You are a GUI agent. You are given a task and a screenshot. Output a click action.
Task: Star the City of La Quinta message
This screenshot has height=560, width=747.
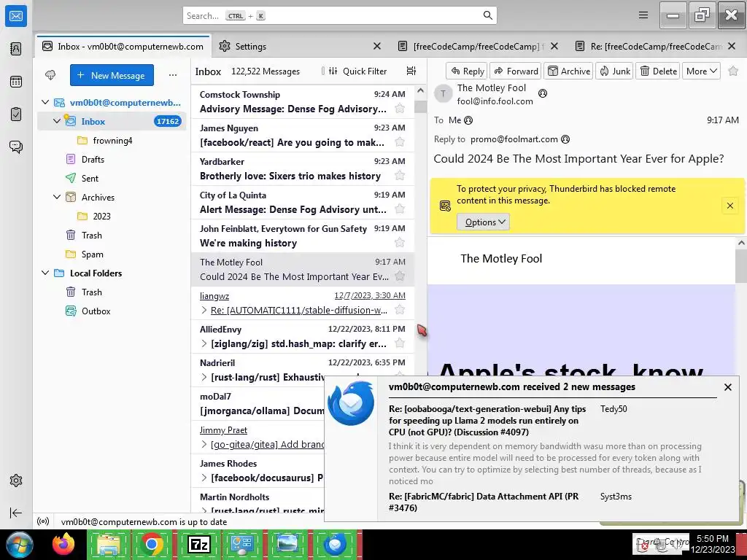click(400, 209)
